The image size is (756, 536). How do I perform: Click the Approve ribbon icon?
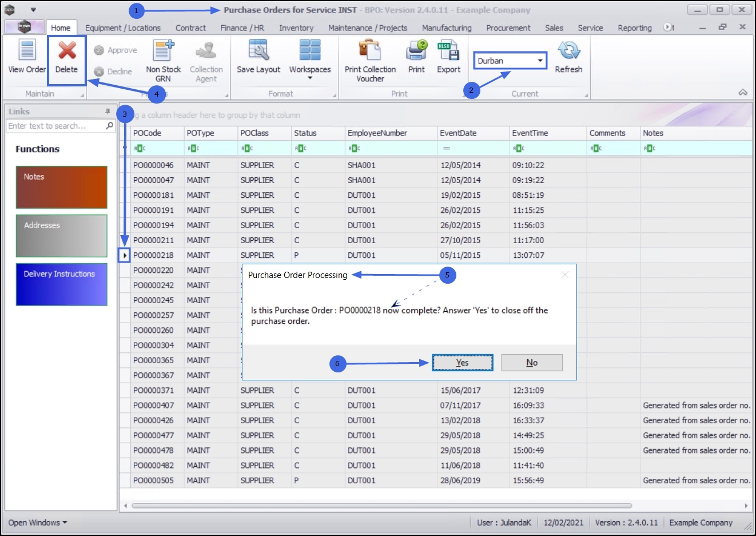[x=116, y=50]
